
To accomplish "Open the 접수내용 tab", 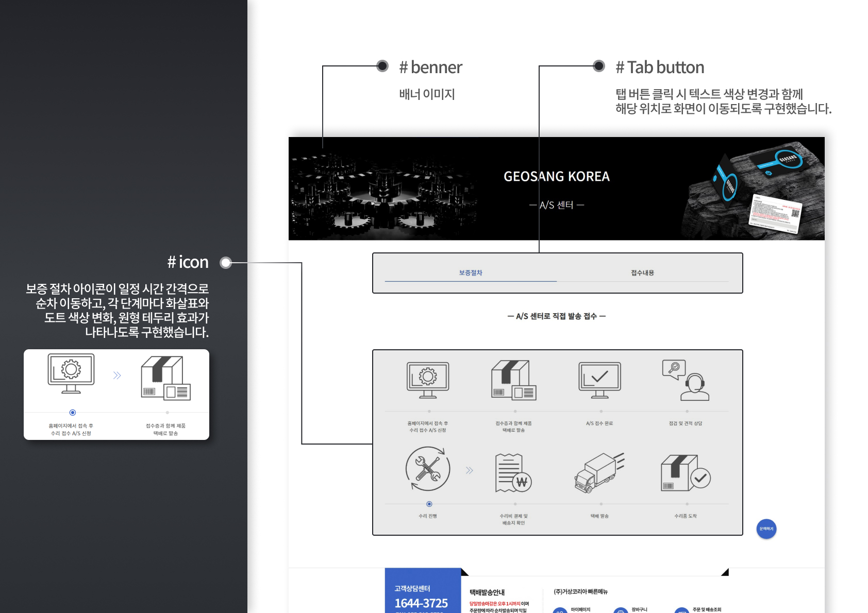I will coord(642,273).
